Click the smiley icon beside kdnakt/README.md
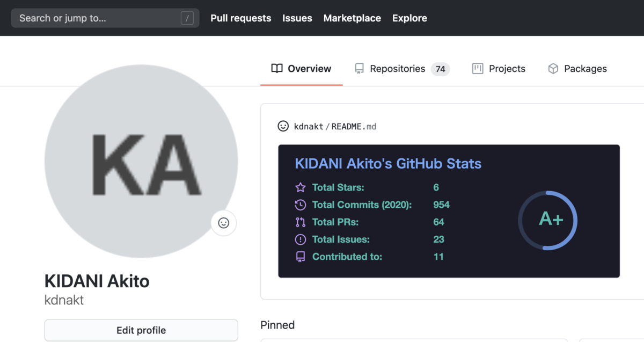 click(x=283, y=126)
